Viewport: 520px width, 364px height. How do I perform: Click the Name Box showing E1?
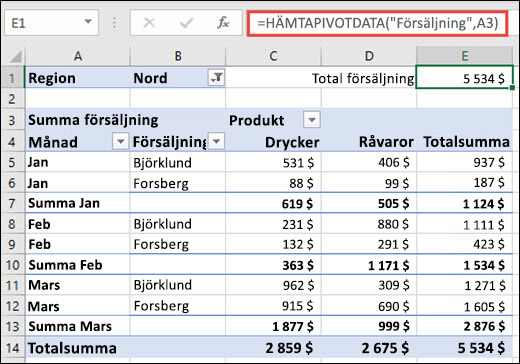pyautogui.click(x=52, y=23)
